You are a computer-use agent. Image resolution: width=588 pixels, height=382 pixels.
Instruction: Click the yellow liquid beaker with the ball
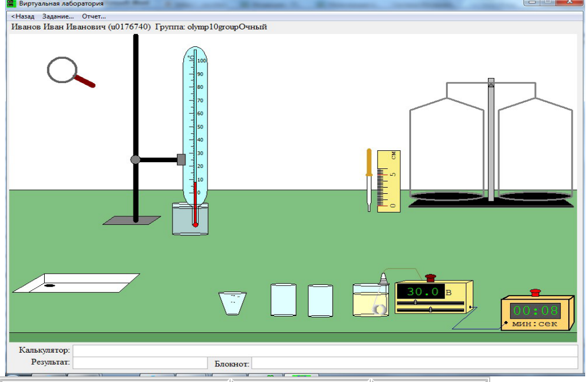(x=370, y=300)
